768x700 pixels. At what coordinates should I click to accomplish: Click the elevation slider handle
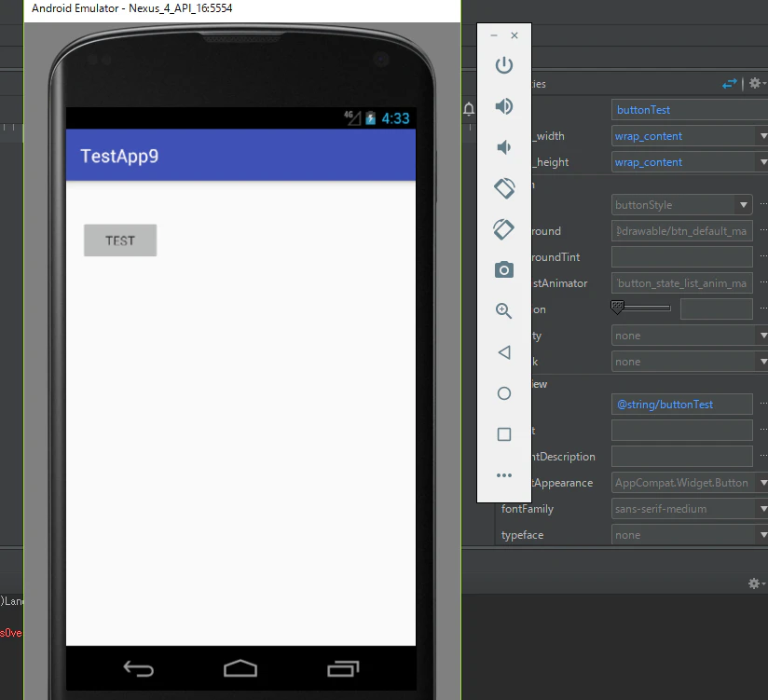point(617,308)
